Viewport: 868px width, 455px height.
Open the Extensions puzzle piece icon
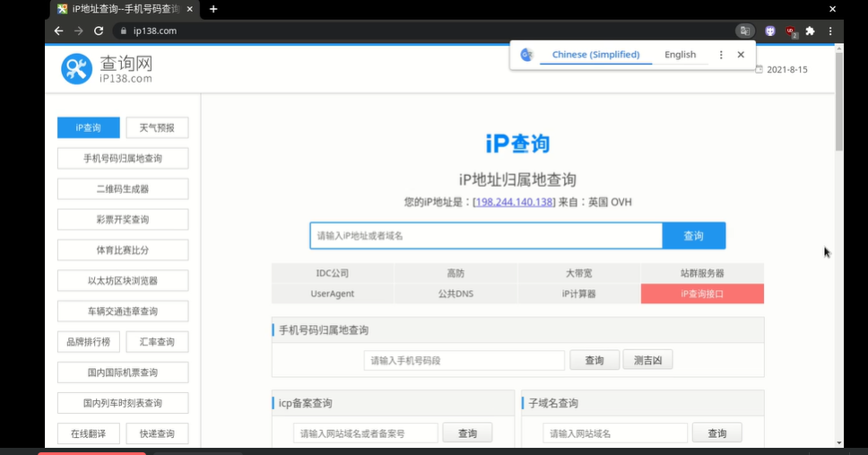[x=810, y=31]
